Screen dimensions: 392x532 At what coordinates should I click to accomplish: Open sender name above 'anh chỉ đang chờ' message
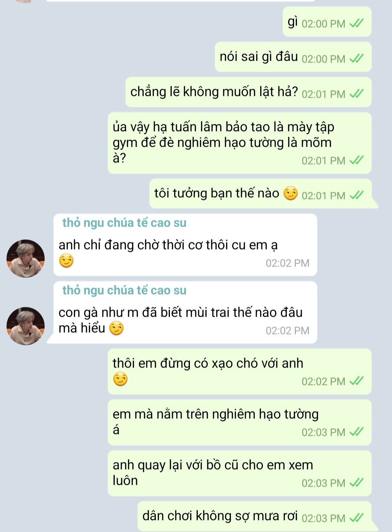click(x=124, y=223)
